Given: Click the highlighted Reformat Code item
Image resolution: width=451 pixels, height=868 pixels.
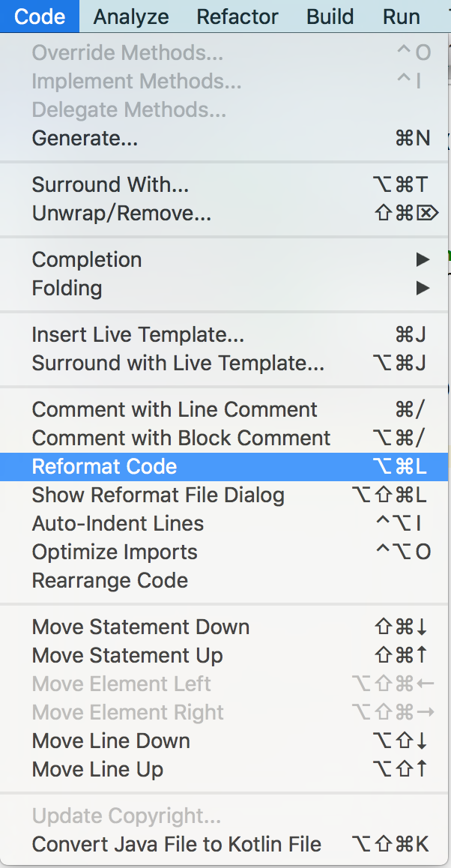Looking at the screenshot, I should pos(104,466).
